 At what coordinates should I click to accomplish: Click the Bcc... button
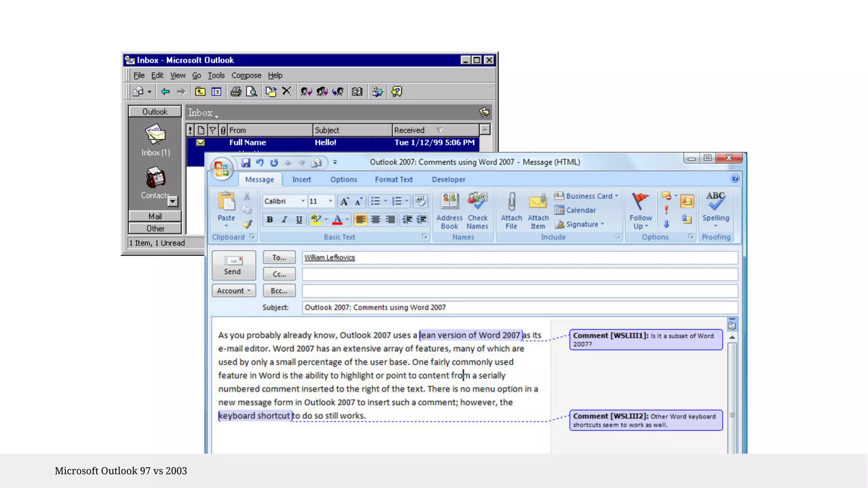click(x=279, y=291)
